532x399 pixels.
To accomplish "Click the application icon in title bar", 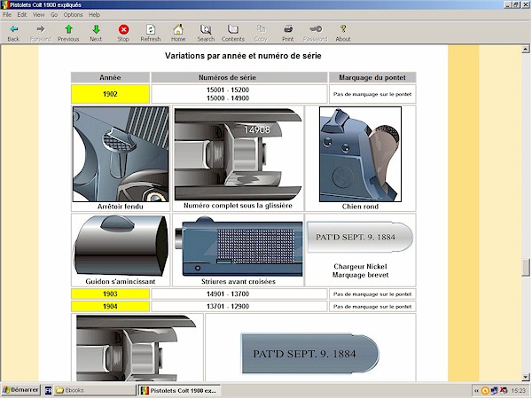I will coord(5,4).
